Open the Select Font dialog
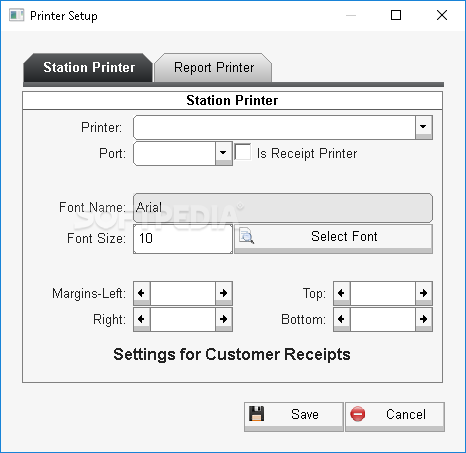Viewport: 466px width, 453px height. tap(333, 239)
